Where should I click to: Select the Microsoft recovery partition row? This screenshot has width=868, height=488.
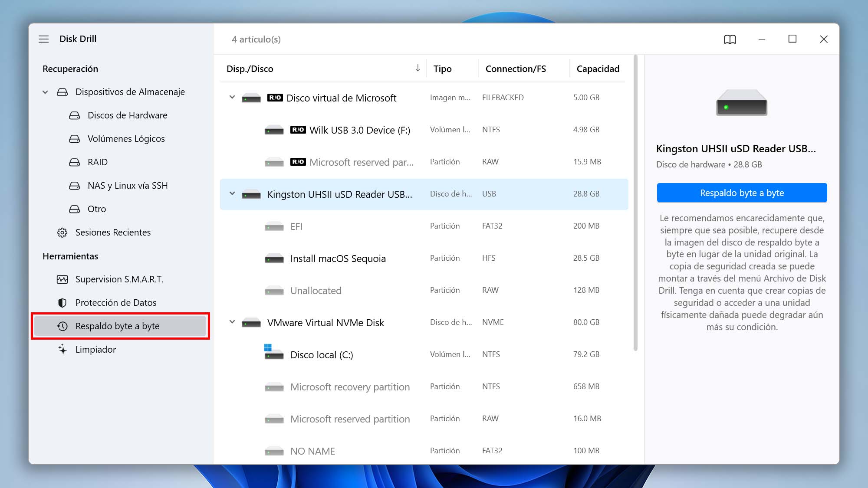click(424, 387)
